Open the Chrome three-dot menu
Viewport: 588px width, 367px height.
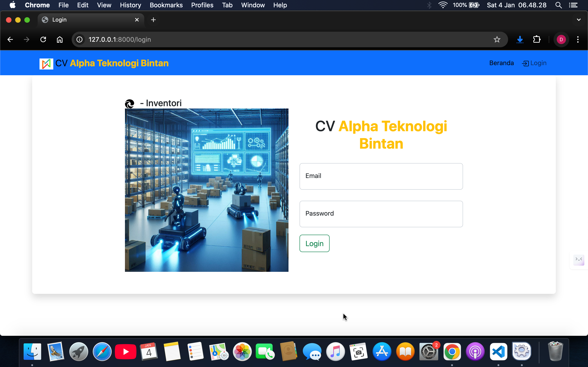tap(578, 39)
